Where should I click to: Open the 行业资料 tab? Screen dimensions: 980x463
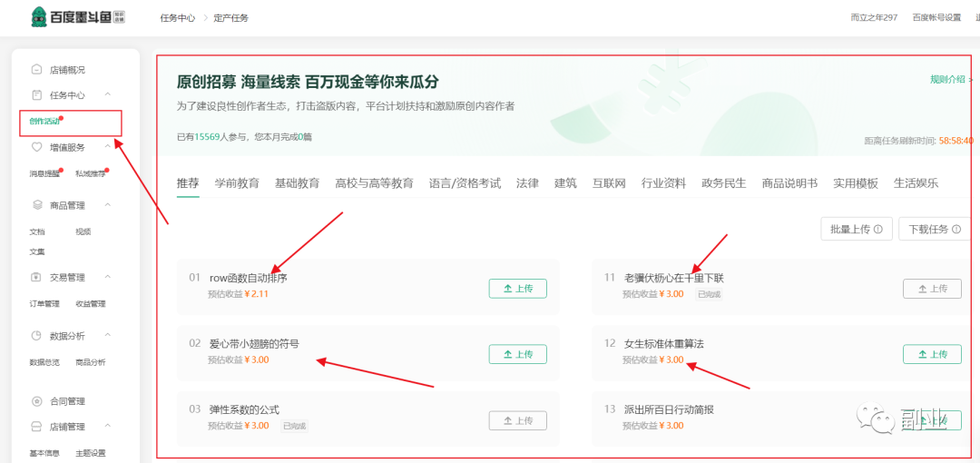pos(663,183)
